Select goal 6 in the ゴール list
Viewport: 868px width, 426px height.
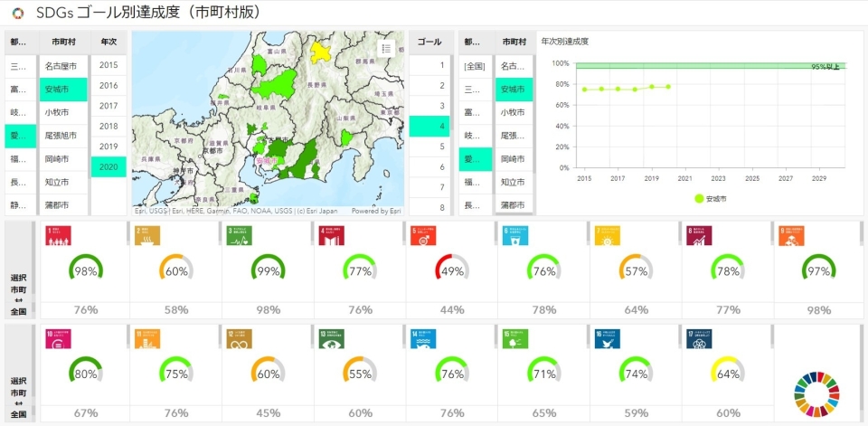(x=429, y=166)
